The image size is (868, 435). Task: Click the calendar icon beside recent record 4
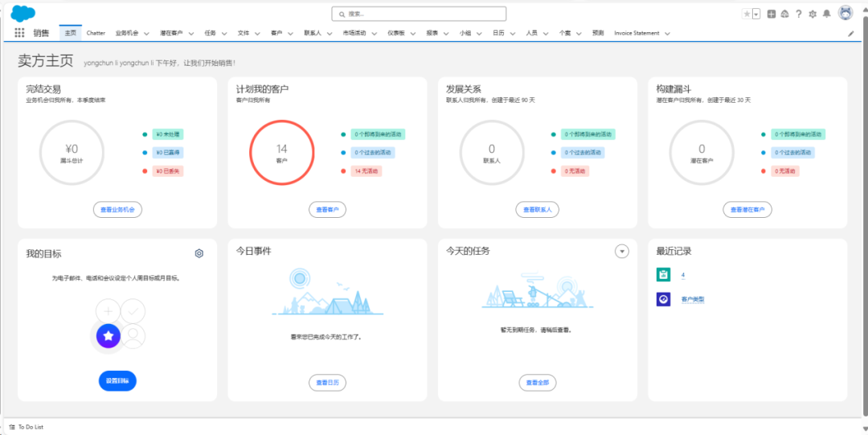[x=663, y=274]
